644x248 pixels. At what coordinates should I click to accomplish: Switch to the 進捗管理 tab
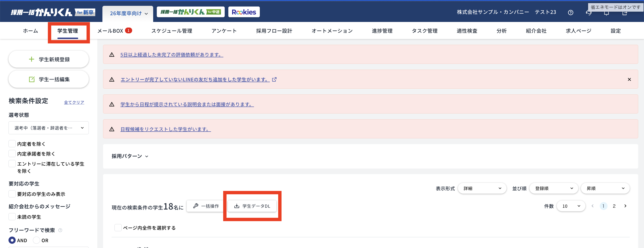pos(382,31)
